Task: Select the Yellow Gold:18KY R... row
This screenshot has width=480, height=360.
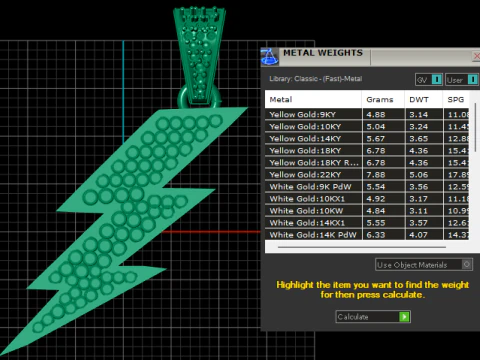Action: 367,162
